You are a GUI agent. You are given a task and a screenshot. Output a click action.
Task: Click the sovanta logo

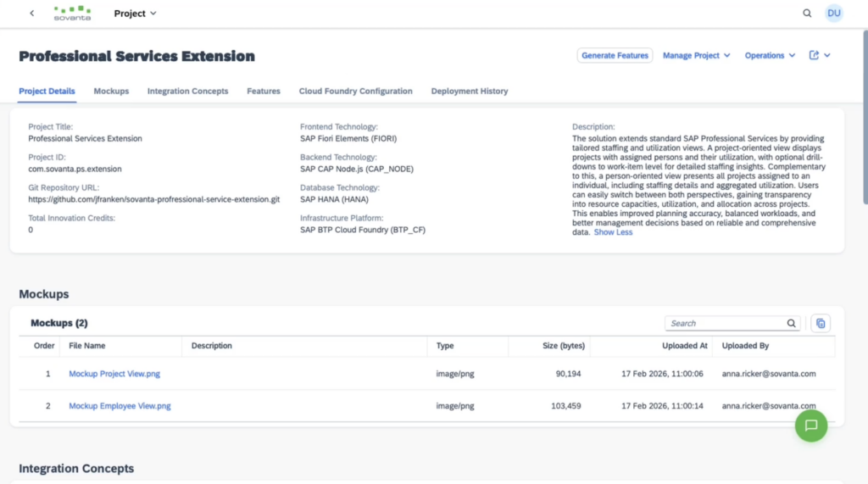(x=72, y=14)
